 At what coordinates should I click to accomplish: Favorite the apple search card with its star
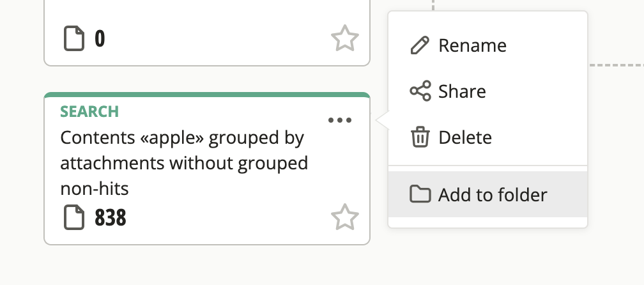(x=344, y=217)
